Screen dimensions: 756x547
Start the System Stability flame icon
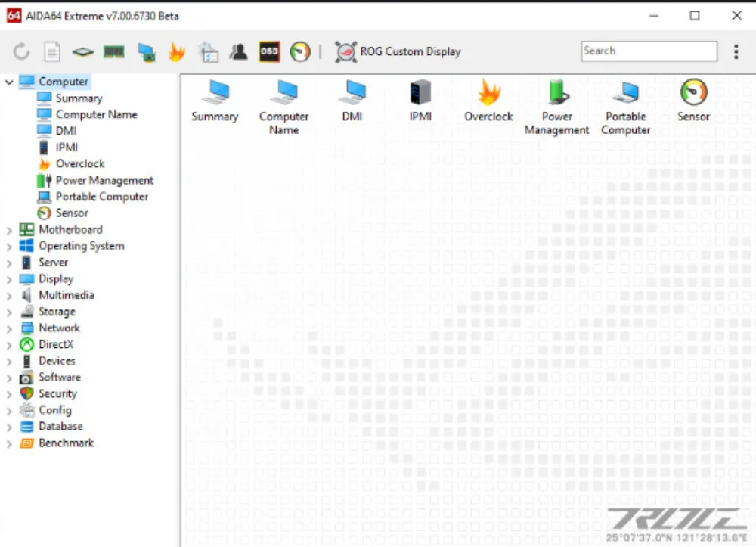coord(177,51)
